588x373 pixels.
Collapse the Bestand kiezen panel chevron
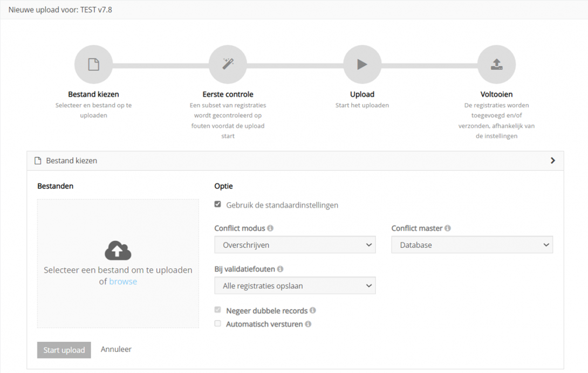[x=552, y=161]
